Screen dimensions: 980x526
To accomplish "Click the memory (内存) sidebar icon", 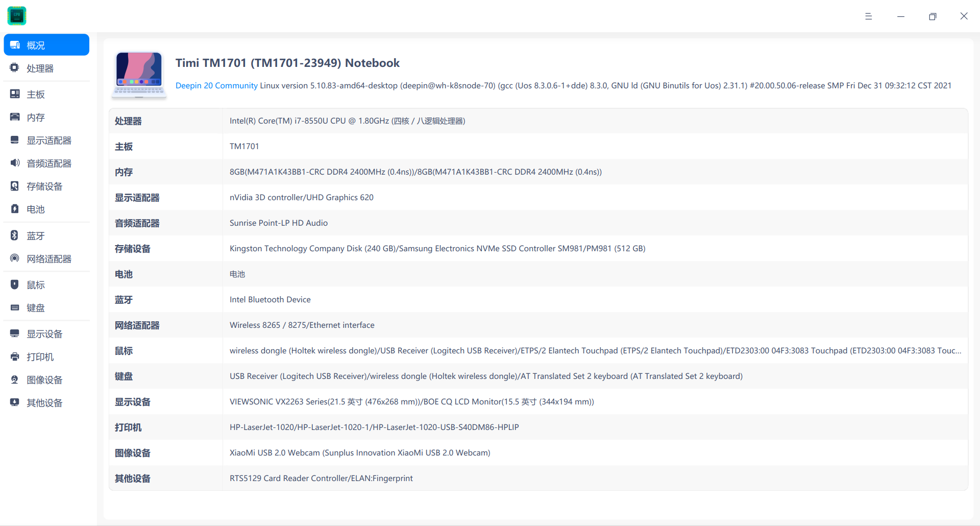I will (x=15, y=117).
